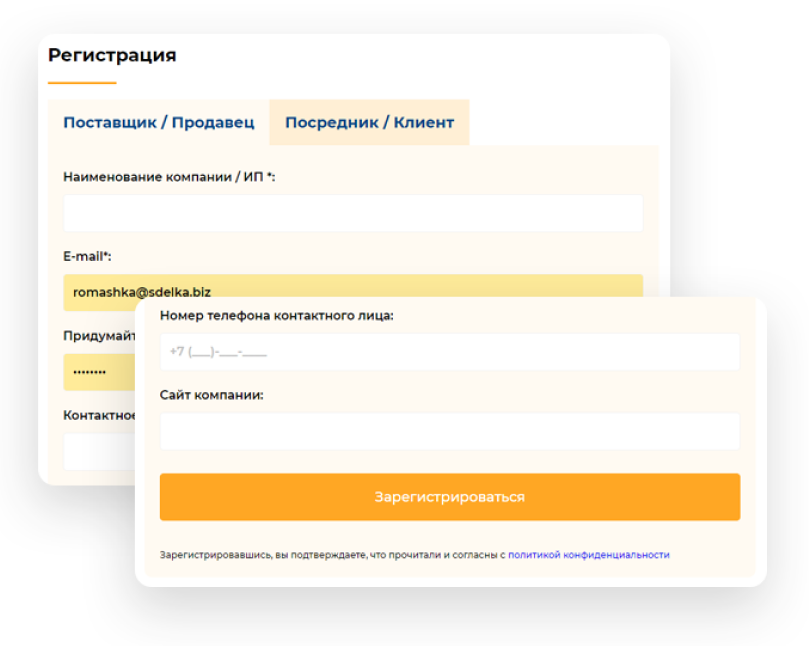809x646 pixels.
Task: Switch to the "Посредник / Клиент" tab
Action: coord(368,122)
